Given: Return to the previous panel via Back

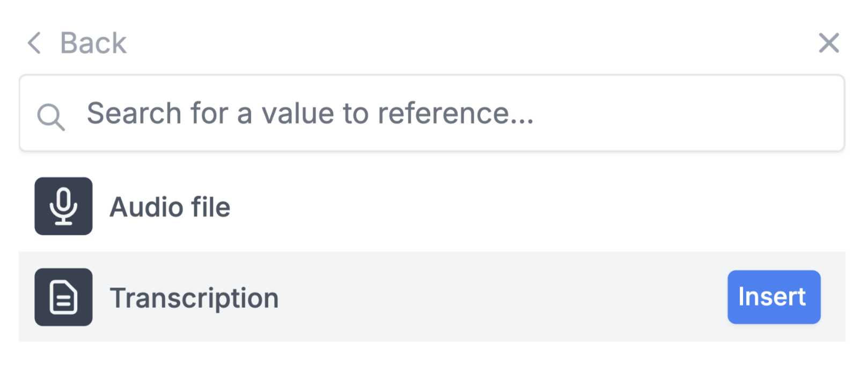Looking at the screenshot, I should point(77,43).
